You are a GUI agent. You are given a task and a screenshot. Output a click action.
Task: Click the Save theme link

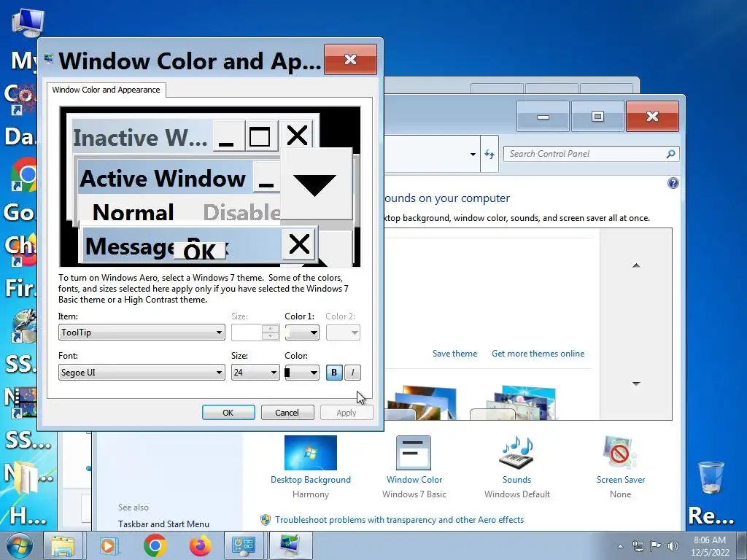pos(454,354)
